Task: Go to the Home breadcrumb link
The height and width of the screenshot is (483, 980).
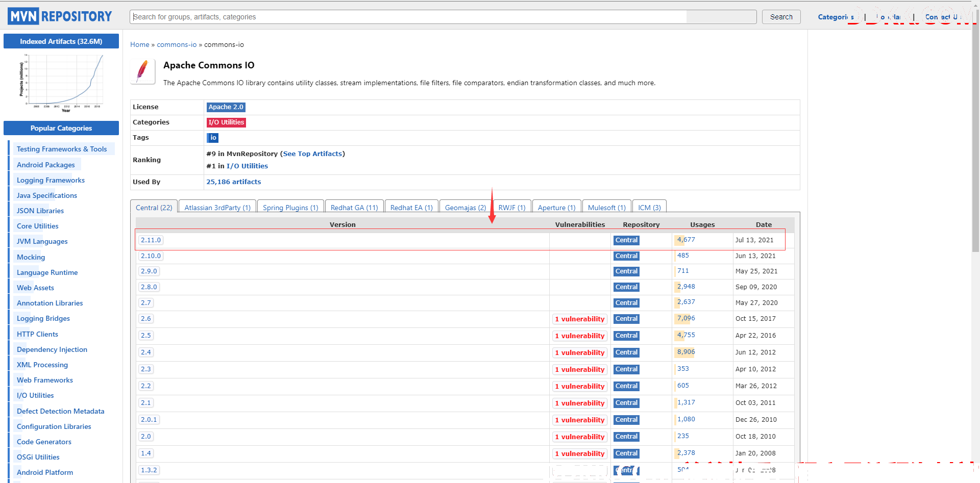Action: coord(140,44)
